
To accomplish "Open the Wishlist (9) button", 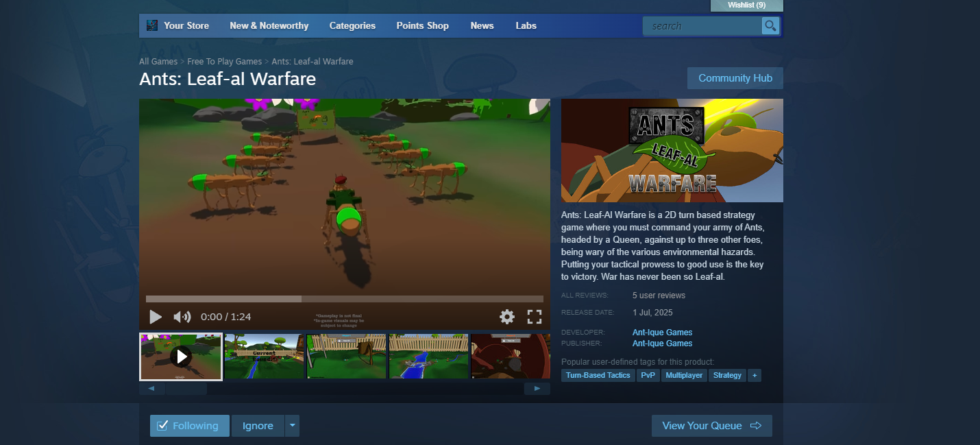I will point(747,5).
